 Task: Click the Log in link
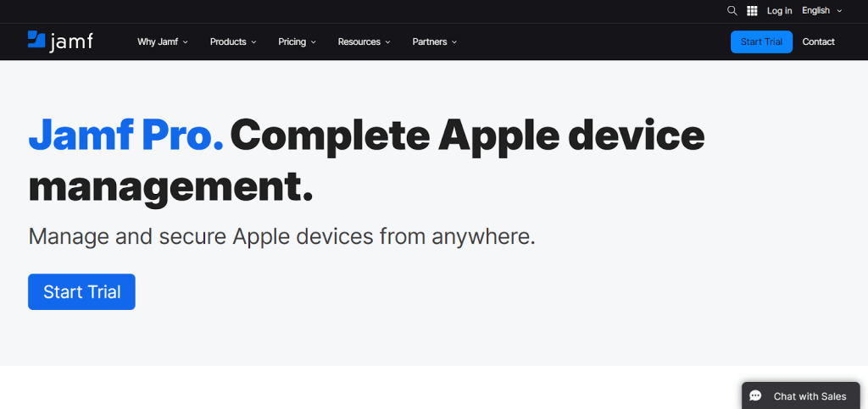[x=779, y=11]
